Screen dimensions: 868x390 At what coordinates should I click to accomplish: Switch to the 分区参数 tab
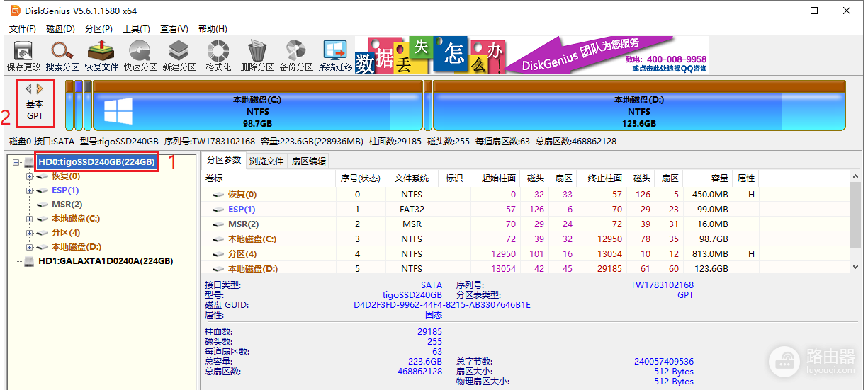pos(224,160)
